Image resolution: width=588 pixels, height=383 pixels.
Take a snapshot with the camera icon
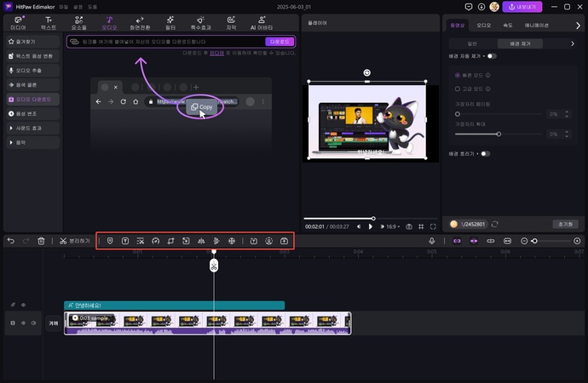(x=409, y=226)
